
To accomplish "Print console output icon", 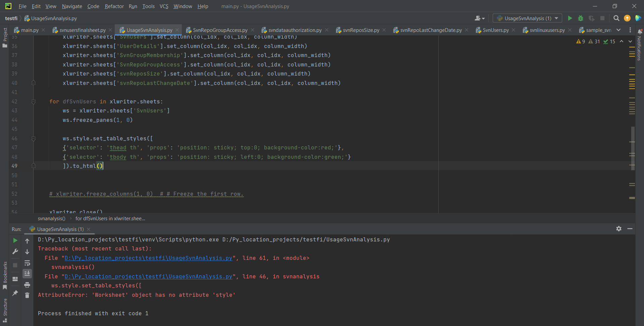I will 27,285.
